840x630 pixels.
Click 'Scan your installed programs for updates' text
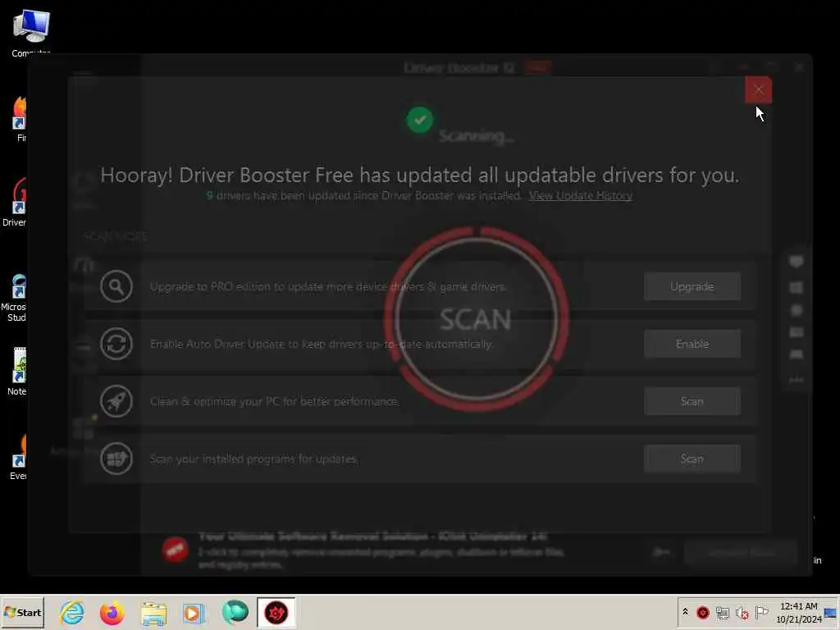coord(254,459)
